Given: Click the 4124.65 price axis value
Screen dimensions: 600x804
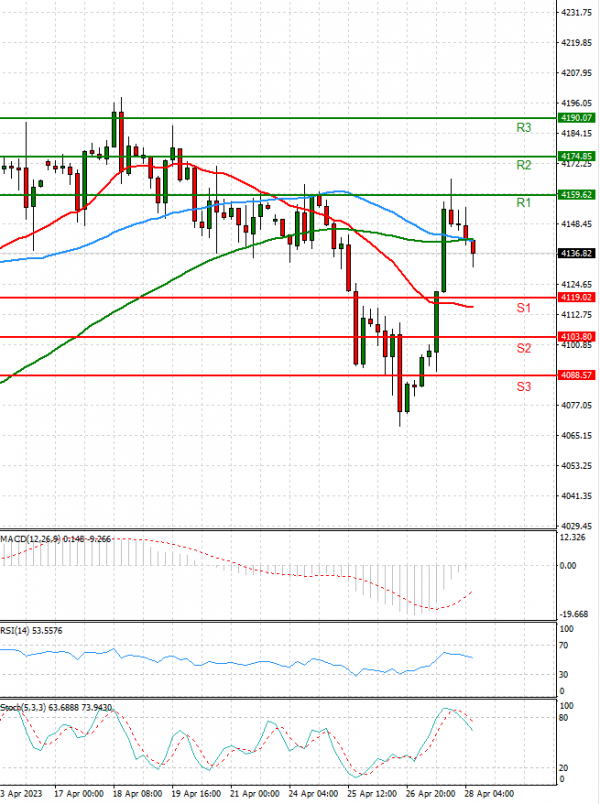Looking at the screenshot, I should pos(576,284).
